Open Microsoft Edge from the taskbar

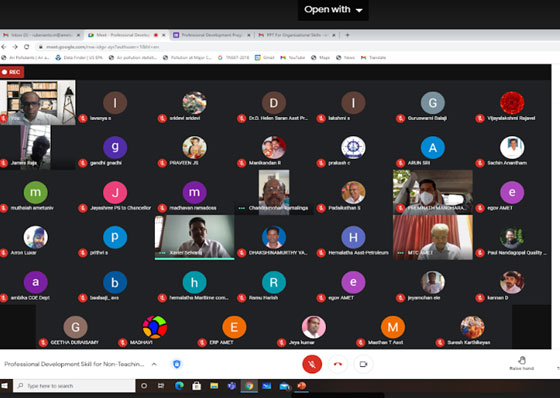tap(179, 386)
